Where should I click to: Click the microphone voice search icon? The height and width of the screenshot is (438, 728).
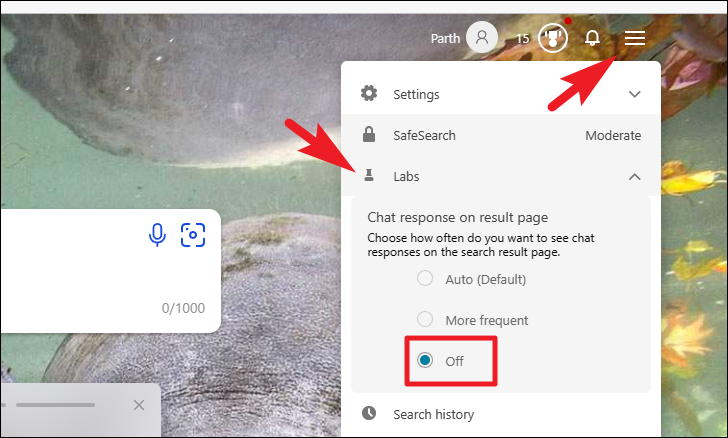(157, 235)
